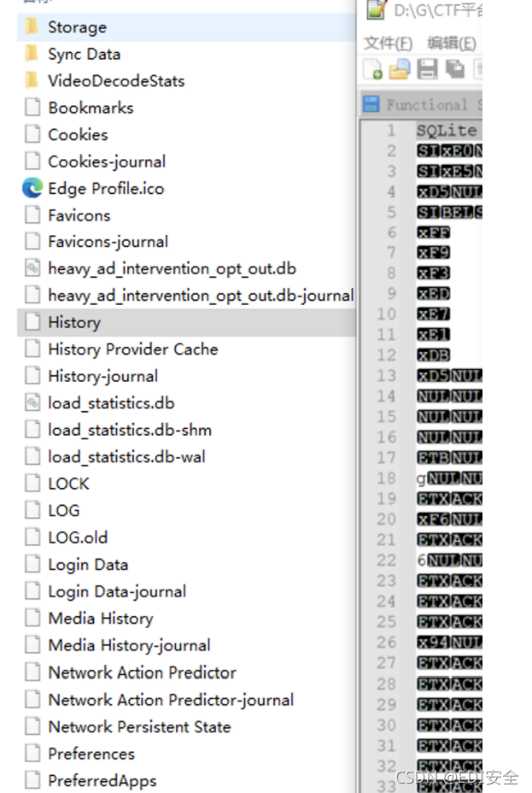Screen dimensions: 532x793
Task: Click the VideoDecodeStats folder icon
Action: [32, 79]
